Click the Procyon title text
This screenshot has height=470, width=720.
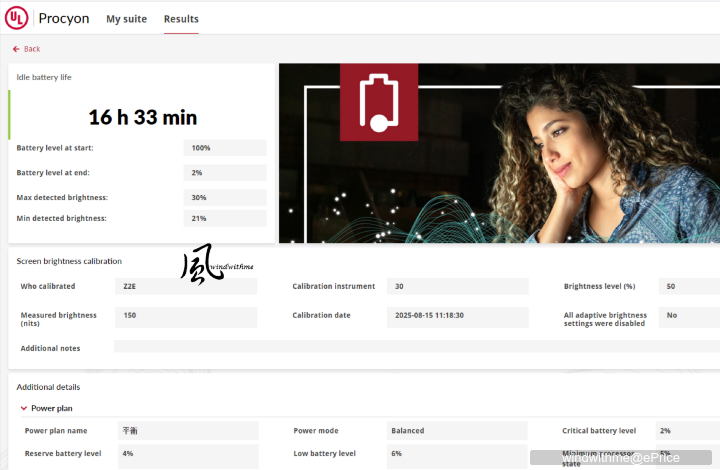(x=64, y=18)
